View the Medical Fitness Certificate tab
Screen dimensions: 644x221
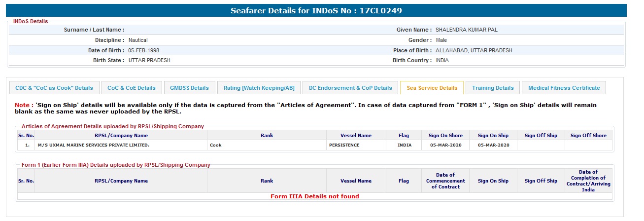[x=564, y=88]
